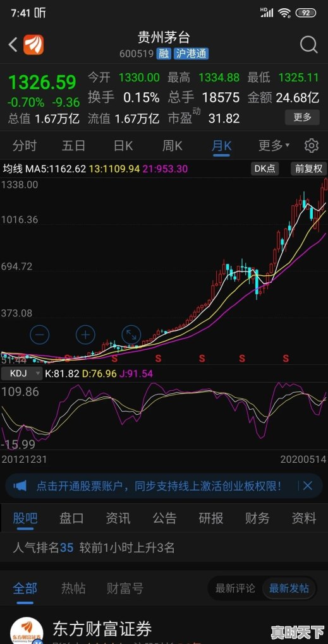Open the 研报 tab

pos(211,518)
